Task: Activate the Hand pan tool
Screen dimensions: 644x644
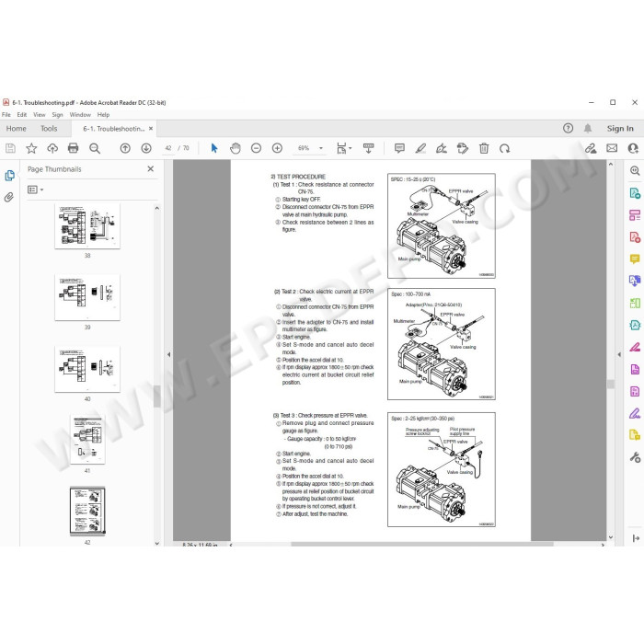Action: [236, 148]
